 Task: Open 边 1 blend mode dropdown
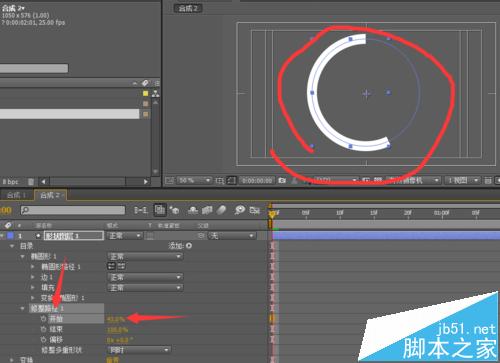coord(145,277)
